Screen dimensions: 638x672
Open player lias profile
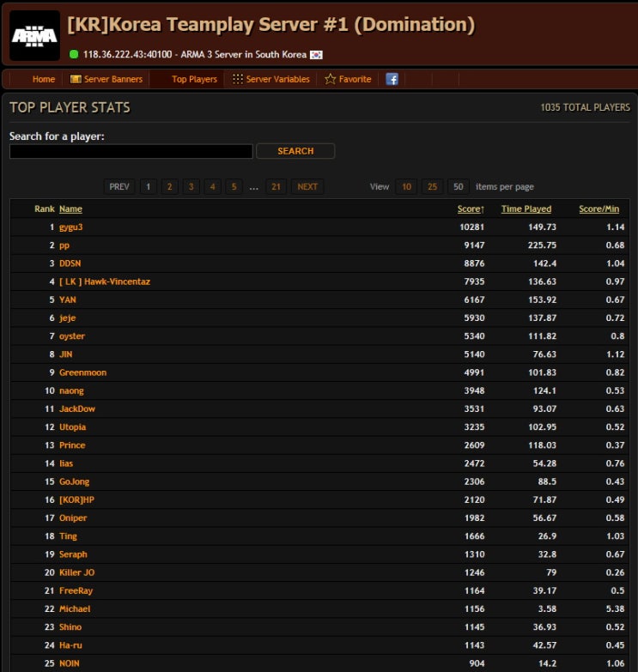(66, 463)
